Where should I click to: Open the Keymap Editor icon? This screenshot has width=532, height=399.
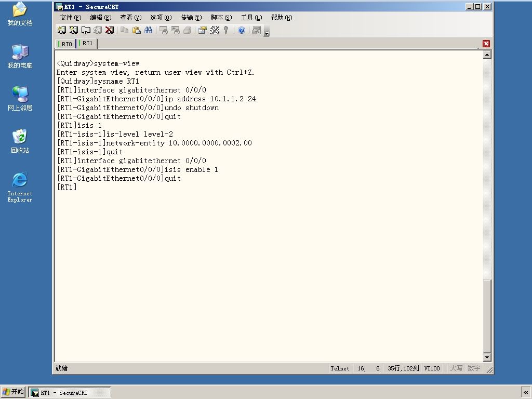tap(215, 30)
